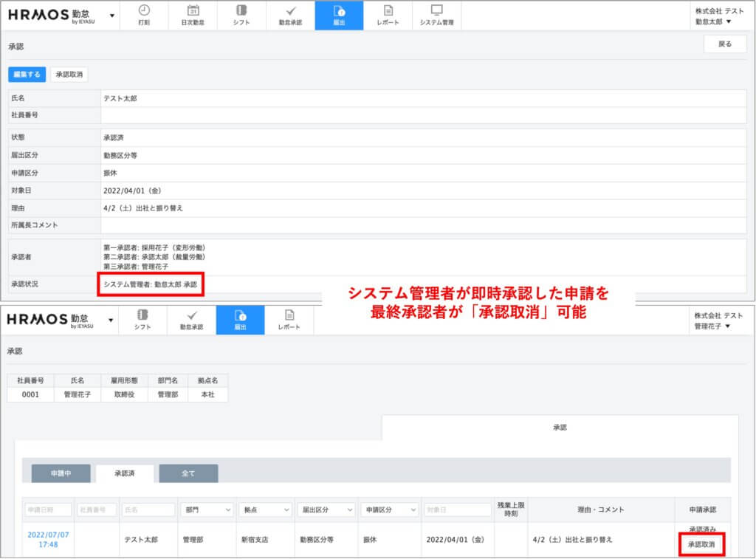Viewport: 756px width, 559px height.
Task: Open the 2022/07/07 17:48 application link
Action: coord(47,539)
